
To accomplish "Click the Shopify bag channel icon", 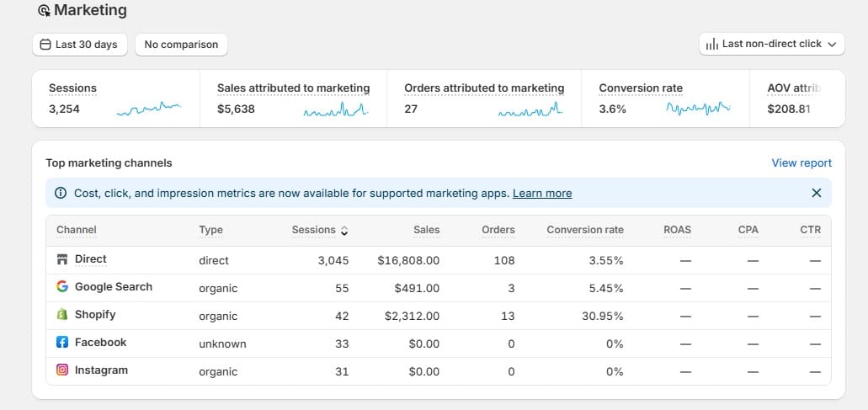I will click(x=62, y=314).
